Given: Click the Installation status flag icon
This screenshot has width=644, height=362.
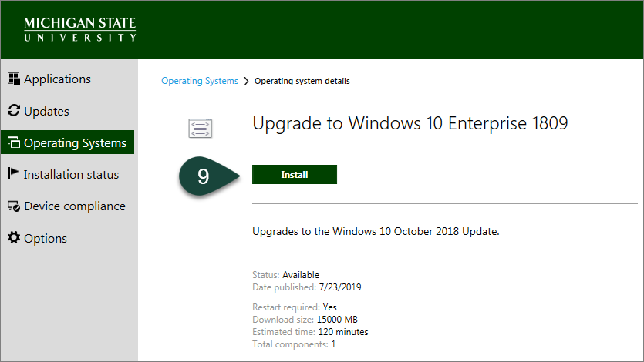Looking at the screenshot, I should point(13,173).
